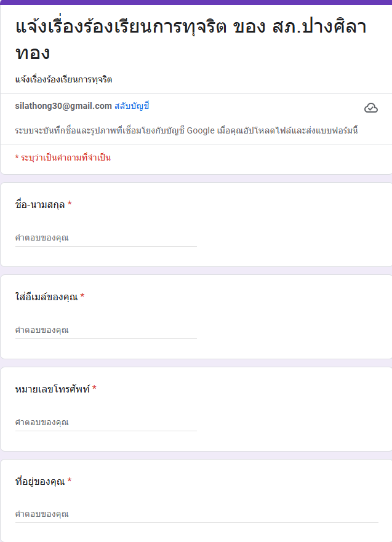Screen dimensions: 392x542
Task: Click the red required-question notice text
Action: (x=63, y=157)
